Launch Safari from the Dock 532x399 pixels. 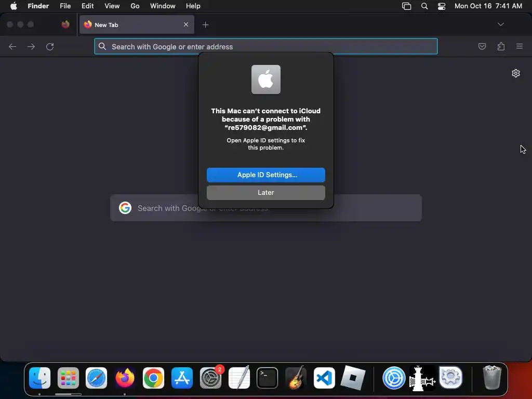(96, 378)
